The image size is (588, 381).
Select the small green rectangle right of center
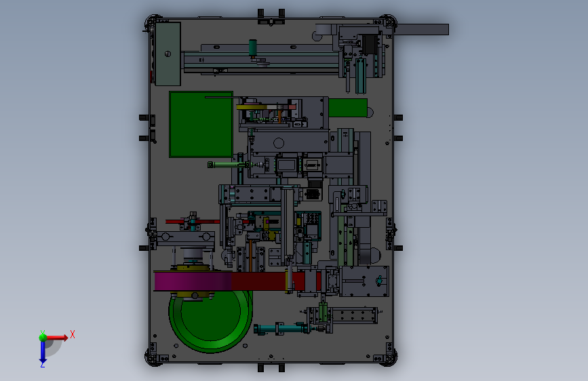pos(348,108)
